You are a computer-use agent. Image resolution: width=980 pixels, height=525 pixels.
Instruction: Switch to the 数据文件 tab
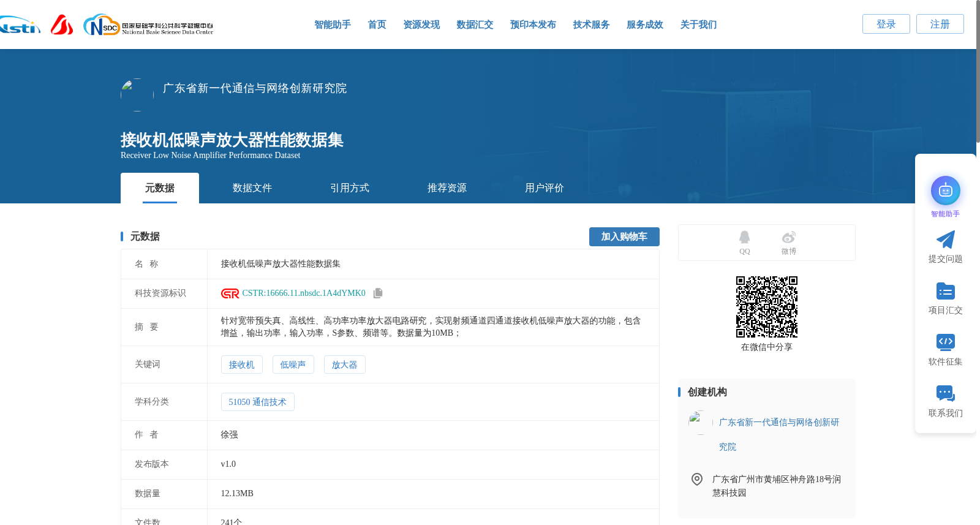(252, 188)
